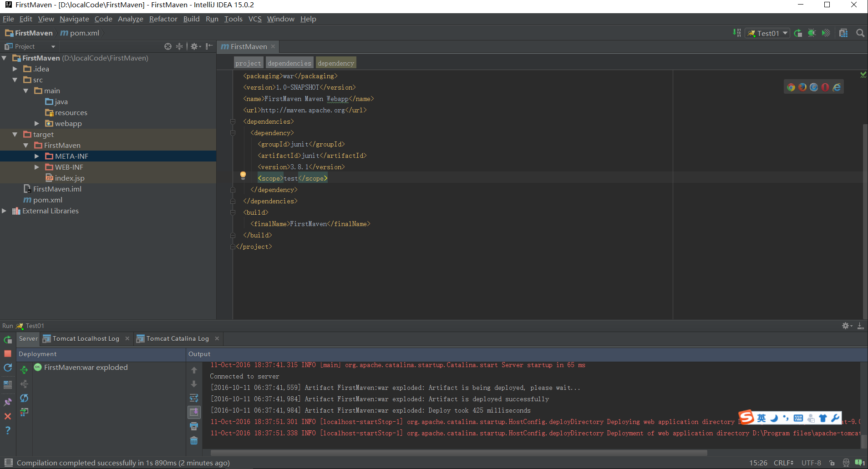Expand the webapp folder
868x469 pixels.
tap(37, 124)
